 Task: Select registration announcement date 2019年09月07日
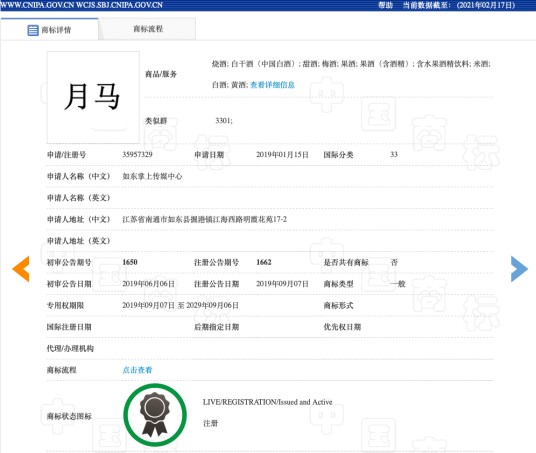[x=282, y=284]
